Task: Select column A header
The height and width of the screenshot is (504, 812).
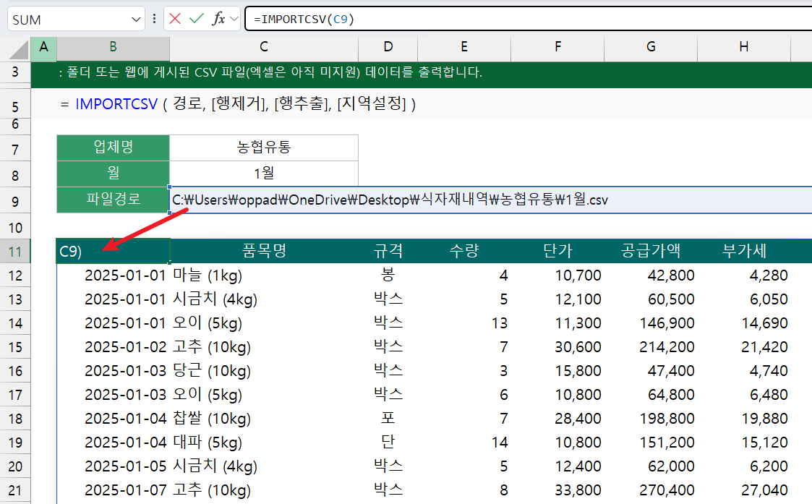Action: [x=43, y=47]
